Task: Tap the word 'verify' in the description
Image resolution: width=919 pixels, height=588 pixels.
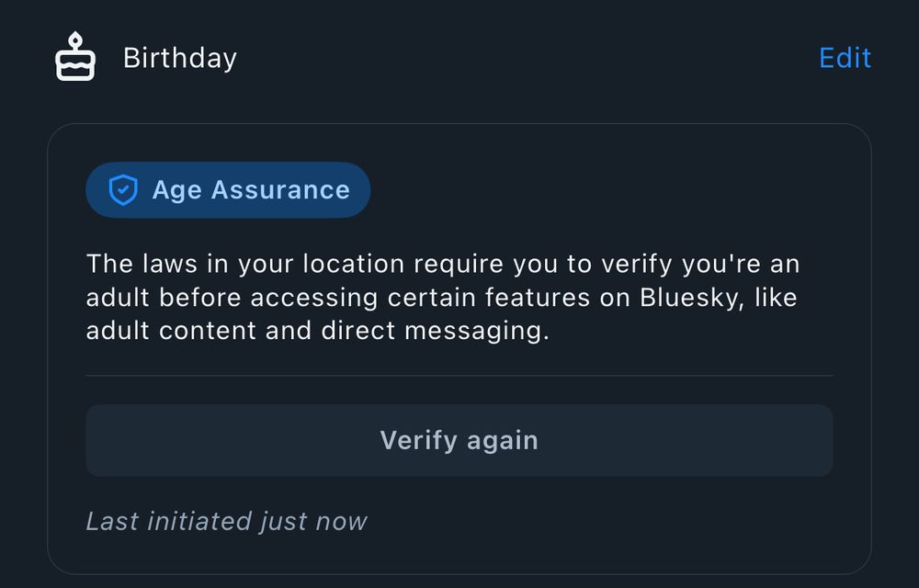Action: pos(637,265)
